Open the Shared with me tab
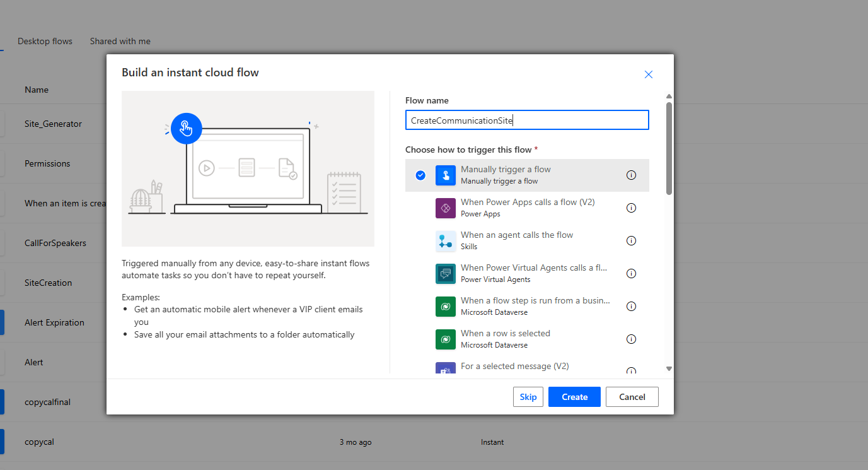The height and width of the screenshot is (470, 868). pos(120,41)
